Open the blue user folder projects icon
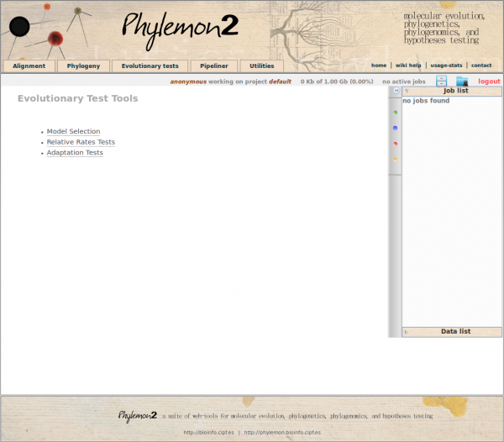 pos(462,81)
